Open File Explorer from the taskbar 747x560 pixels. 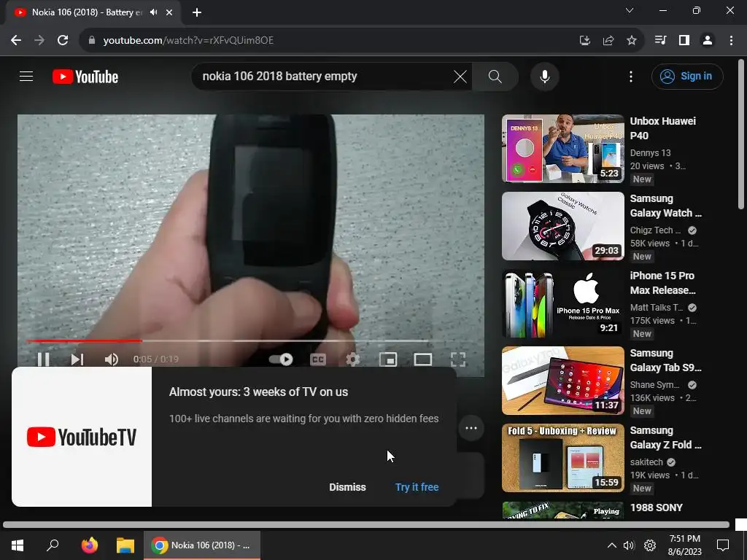(x=125, y=545)
